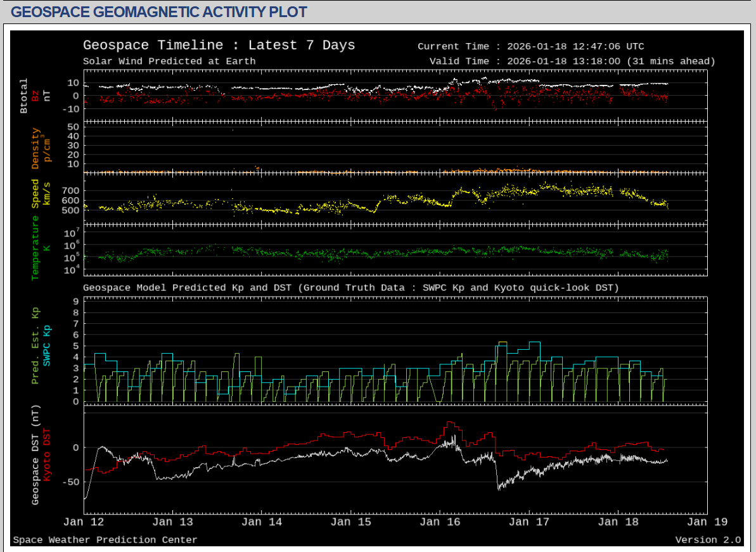Image resolution: width=756 pixels, height=552 pixels.
Task: Select the Jan 16 date marker
Action: pos(440,522)
